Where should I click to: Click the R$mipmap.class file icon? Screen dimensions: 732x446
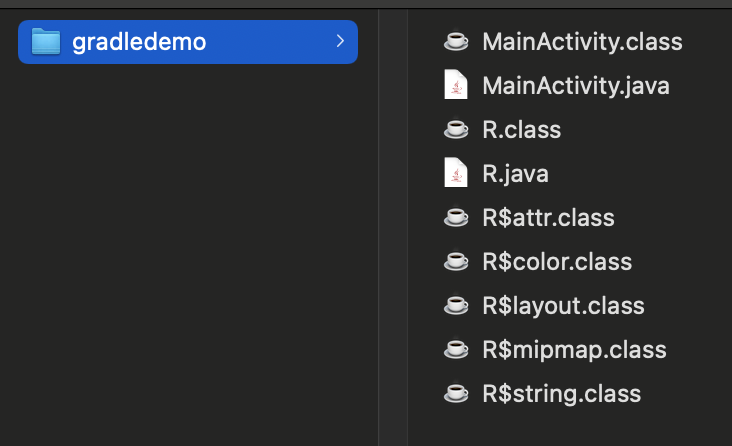tap(456, 350)
